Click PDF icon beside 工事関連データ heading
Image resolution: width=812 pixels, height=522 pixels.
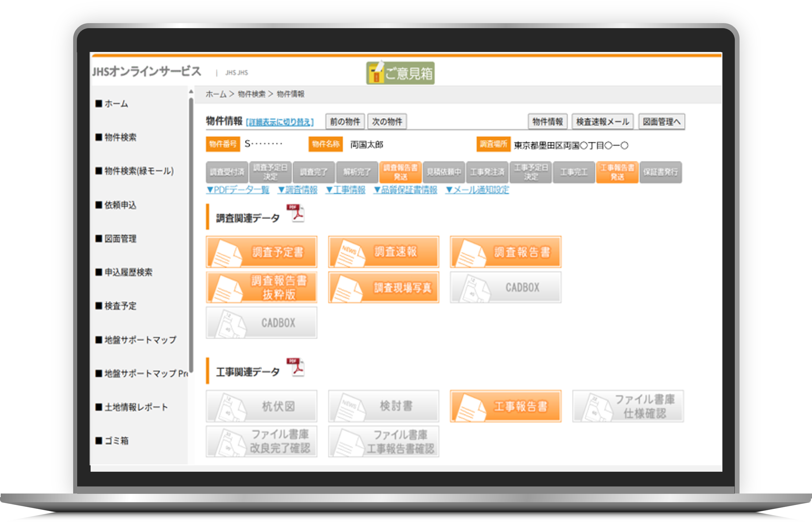pyautogui.click(x=295, y=367)
